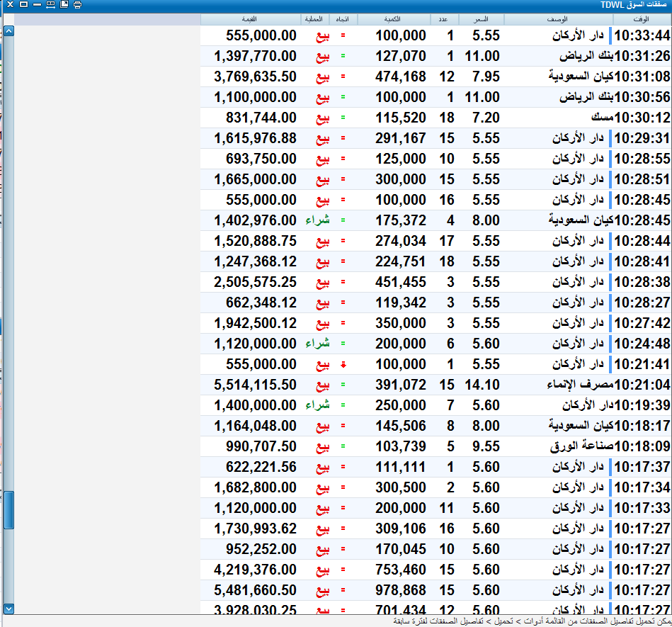
Task: Close the TDWL market trades panel
Action: (x=11, y=5)
